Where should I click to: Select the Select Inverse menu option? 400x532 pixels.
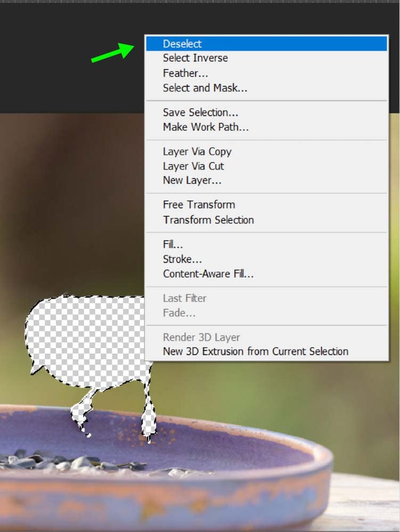(266, 58)
